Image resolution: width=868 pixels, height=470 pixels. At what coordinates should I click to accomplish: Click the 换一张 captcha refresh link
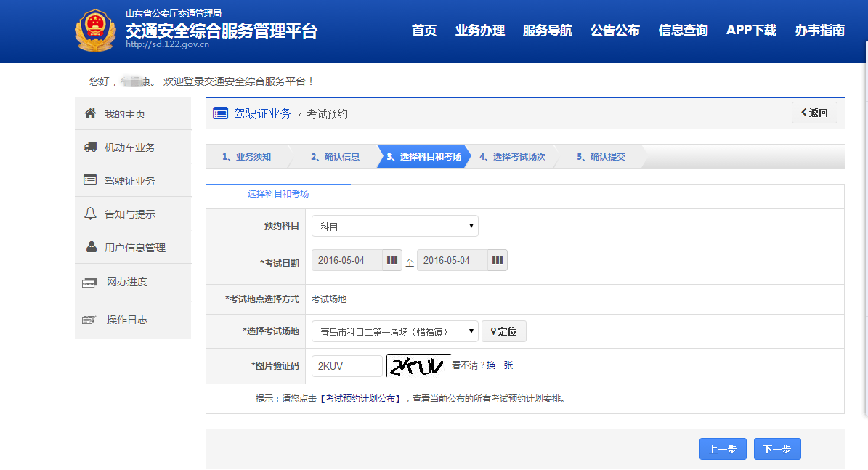tap(500, 365)
